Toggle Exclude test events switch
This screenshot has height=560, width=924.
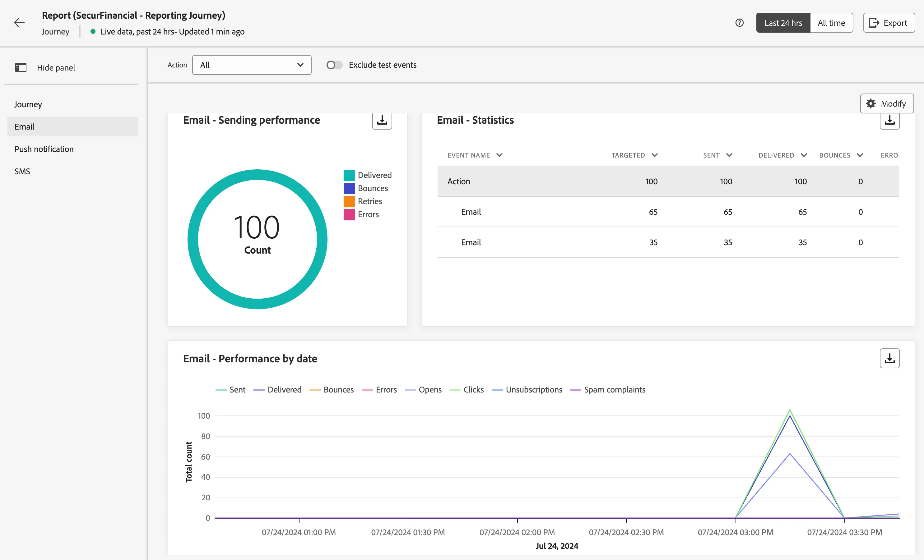(334, 65)
